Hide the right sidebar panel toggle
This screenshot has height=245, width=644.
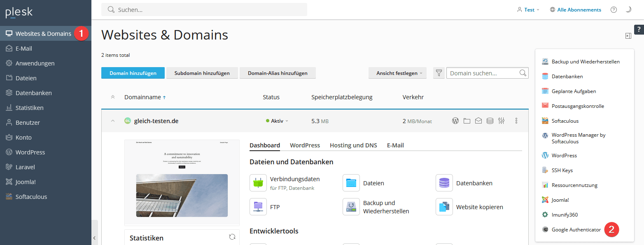[x=628, y=36]
